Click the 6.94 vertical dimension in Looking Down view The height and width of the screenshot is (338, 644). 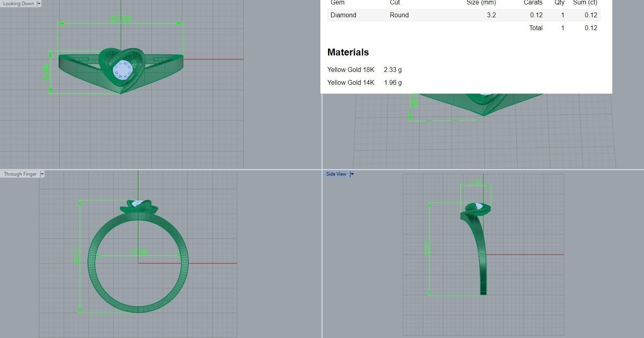tap(47, 72)
